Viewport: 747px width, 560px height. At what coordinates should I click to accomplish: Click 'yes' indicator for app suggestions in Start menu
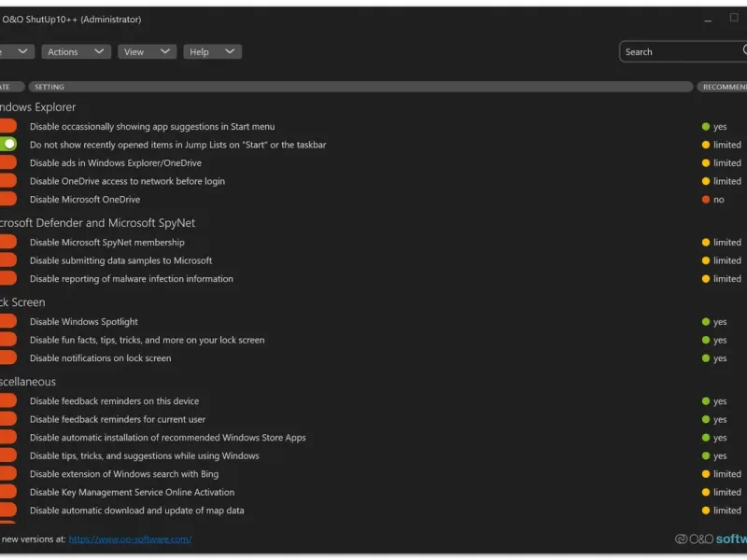tap(714, 126)
